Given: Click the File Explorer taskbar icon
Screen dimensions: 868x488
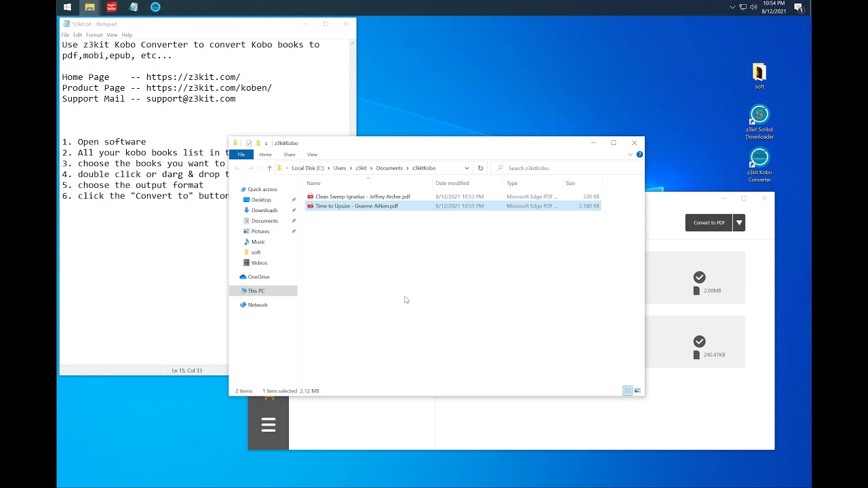Looking at the screenshot, I should (90, 7).
